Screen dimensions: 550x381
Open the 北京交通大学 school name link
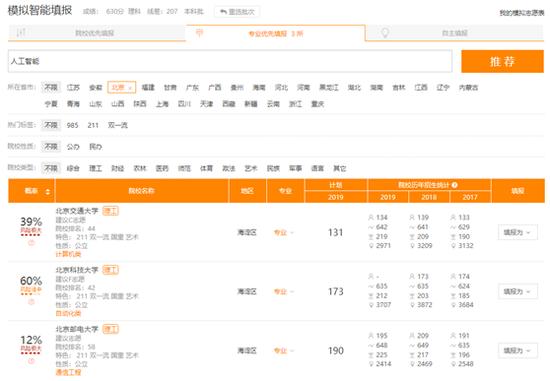[77, 211]
